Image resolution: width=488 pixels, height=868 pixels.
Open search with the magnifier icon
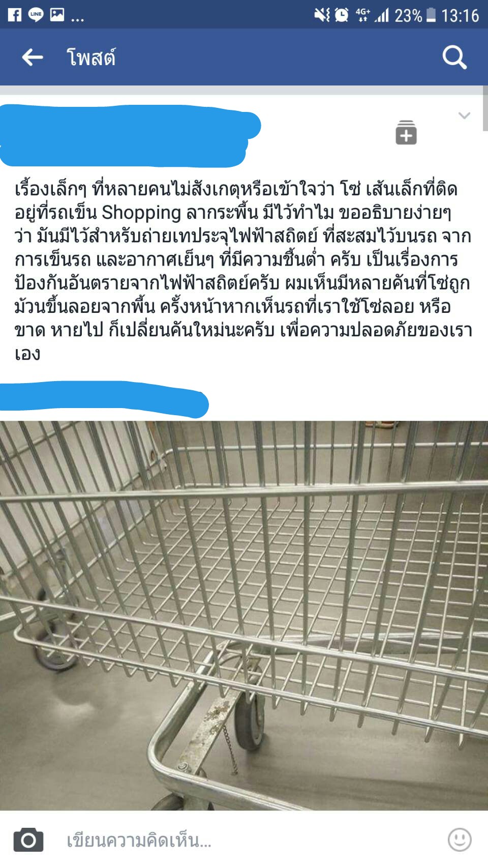tap(454, 57)
